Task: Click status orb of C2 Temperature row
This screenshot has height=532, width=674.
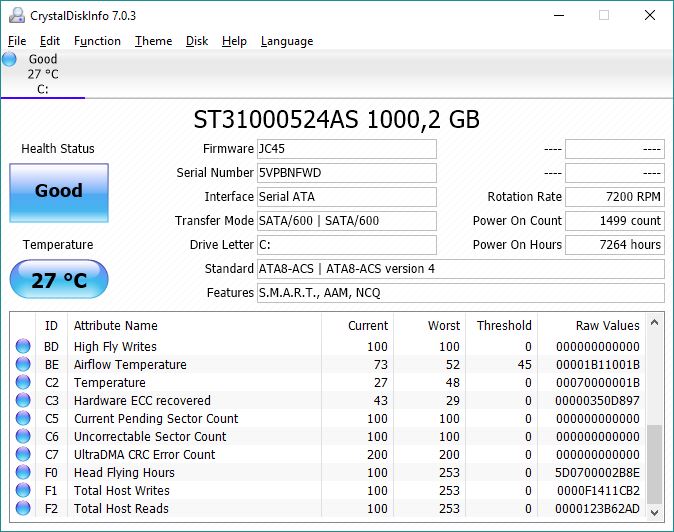Action: (x=23, y=382)
